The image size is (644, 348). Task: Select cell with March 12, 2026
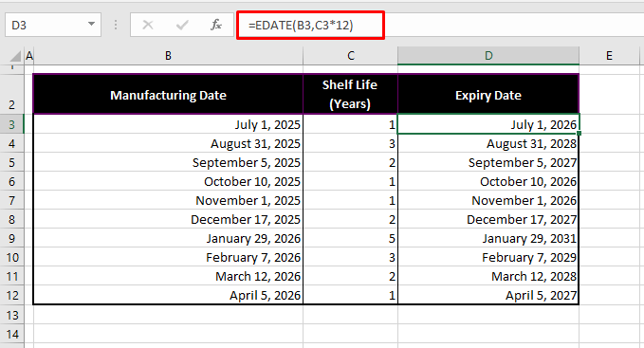pyautogui.click(x=169, y=276)
